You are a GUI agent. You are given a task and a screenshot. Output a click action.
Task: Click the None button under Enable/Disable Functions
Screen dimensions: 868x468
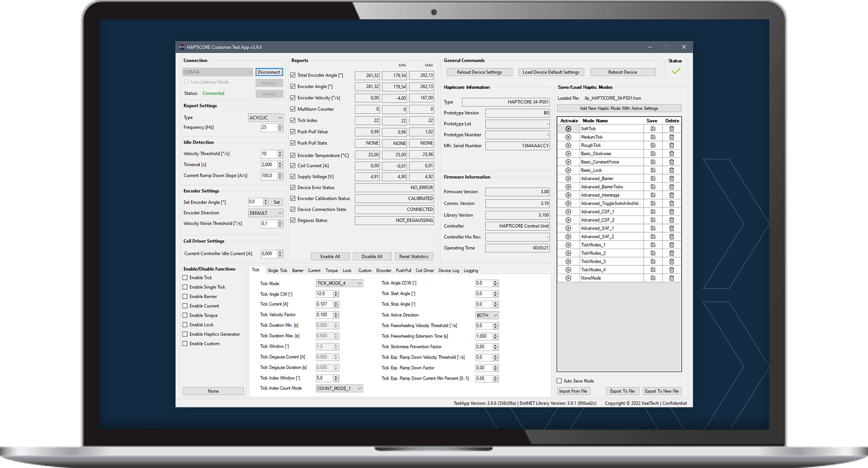click(x=213, y=391)
